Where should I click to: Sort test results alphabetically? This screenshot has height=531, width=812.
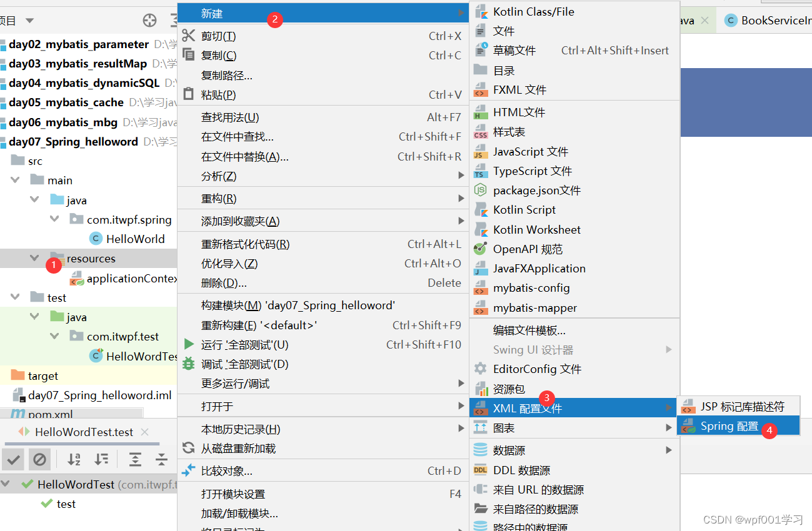(x=73, y=460)
